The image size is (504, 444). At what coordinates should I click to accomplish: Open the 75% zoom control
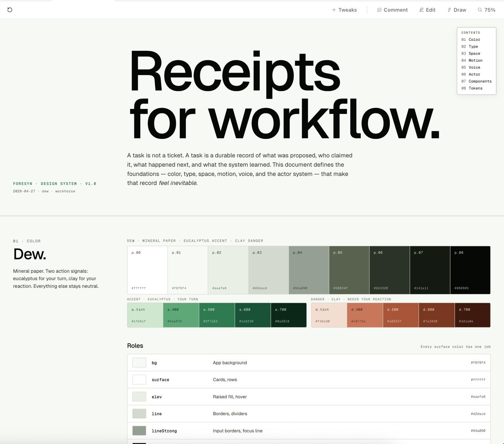coord(487,10)
